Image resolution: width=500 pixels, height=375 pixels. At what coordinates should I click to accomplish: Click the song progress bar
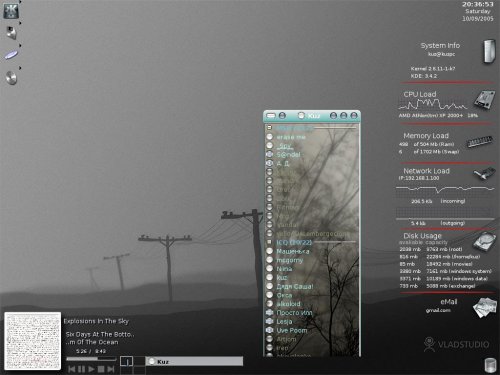pyautogui.click(x=91, y=359)
